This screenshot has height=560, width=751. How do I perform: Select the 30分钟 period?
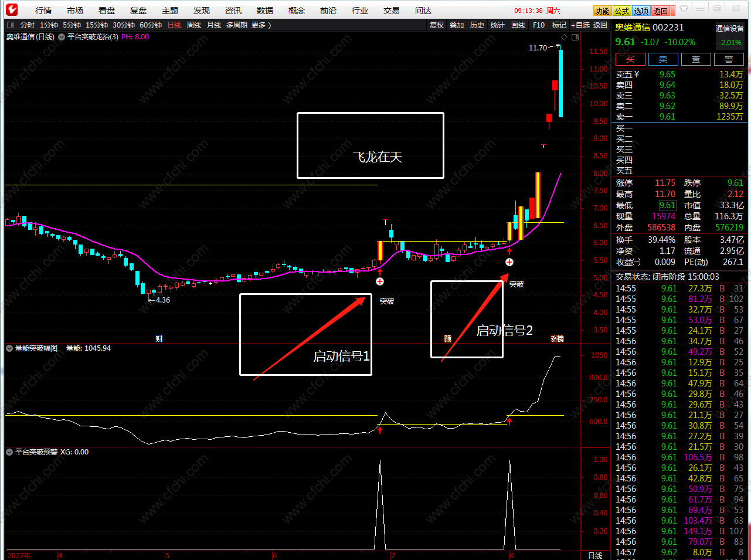coord(124,25)
